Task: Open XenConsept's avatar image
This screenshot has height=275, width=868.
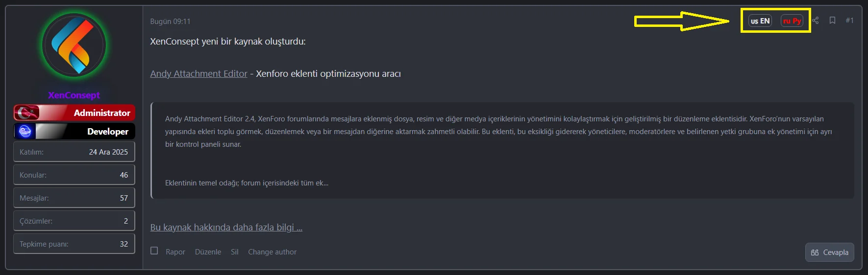Action: tap(74, 46)
